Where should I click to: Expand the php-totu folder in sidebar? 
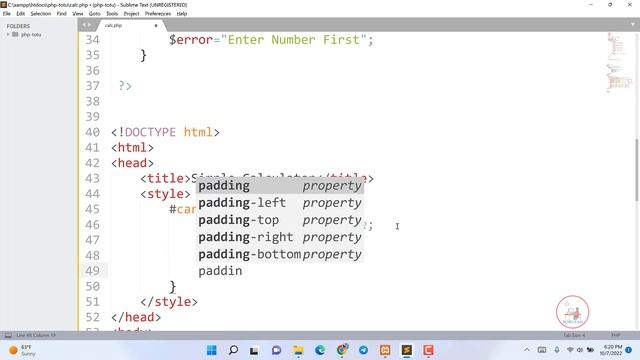(8, 35)
